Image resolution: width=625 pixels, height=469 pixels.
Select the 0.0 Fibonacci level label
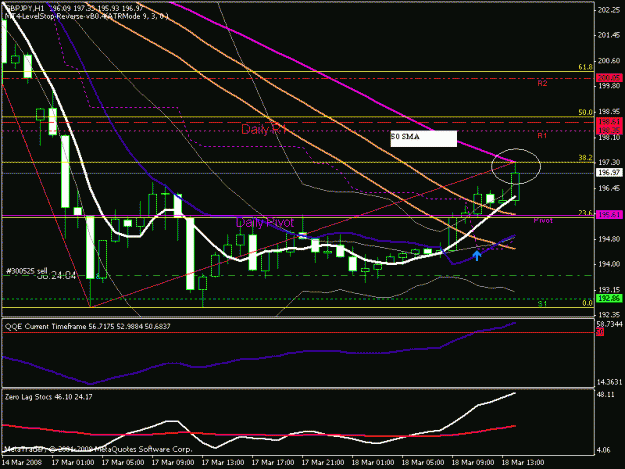[588, 303]
